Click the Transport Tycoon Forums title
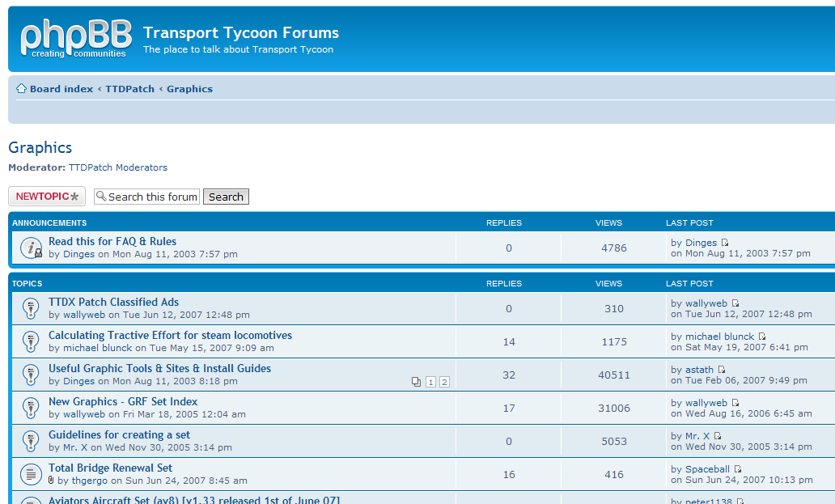 (240, 32)
